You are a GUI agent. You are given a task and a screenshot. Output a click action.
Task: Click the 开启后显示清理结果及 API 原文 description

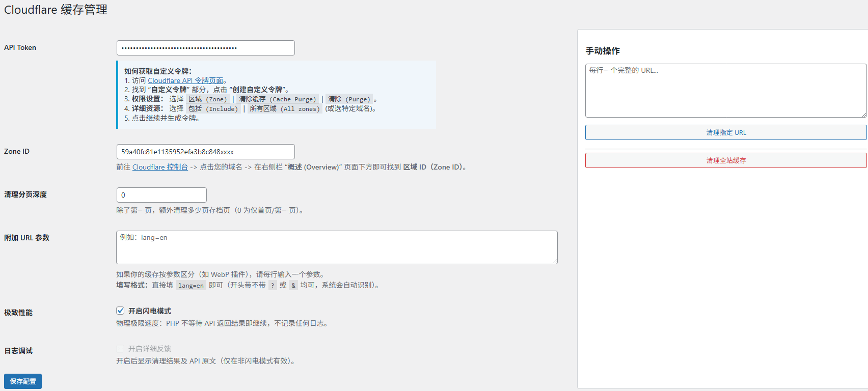point(207,361)
